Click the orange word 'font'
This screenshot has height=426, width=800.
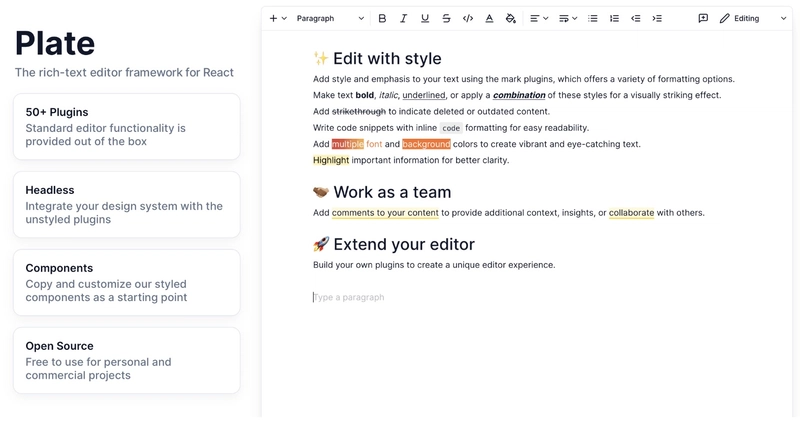(374, 144)
